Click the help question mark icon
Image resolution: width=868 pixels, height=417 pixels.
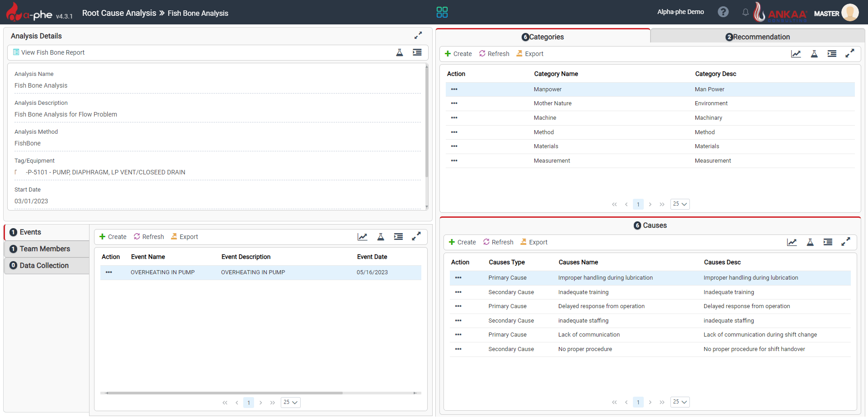723,12
